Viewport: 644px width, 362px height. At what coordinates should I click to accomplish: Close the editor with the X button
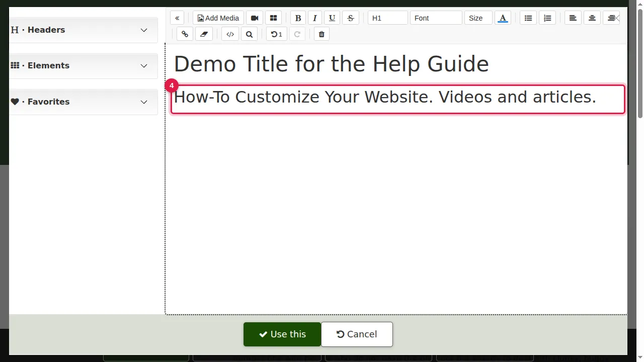(617, 18)
